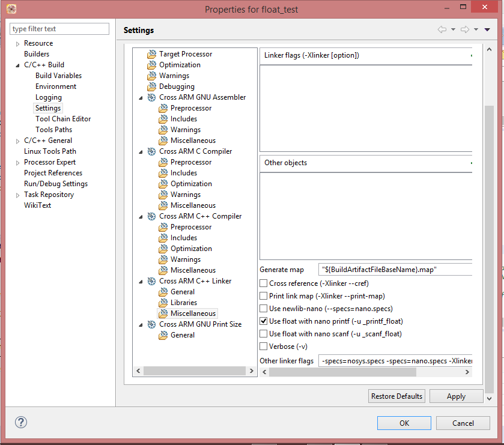The image size is (504, 445).
Task: Enable the Cross reference (-Xlinker --cref) checkbox
Action: pos(264,283)
